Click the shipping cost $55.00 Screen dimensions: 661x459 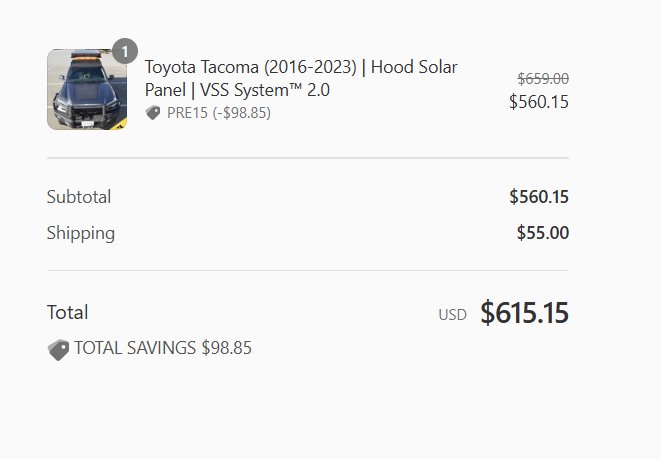(x=543, y=233)
